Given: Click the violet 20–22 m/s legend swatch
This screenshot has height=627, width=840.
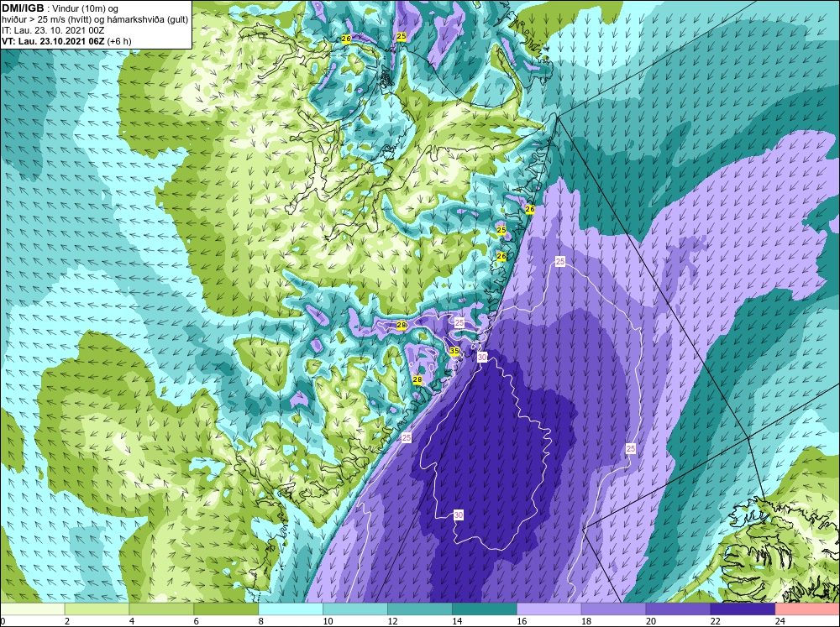Looking at the screenshot, I should click(x=678, y=609).
